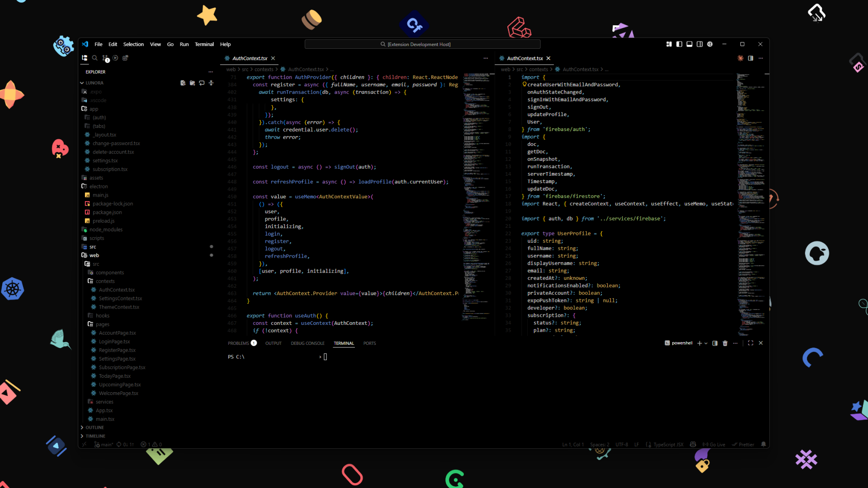
Task: Open the Source Control view icon
Action: point(105,58)
